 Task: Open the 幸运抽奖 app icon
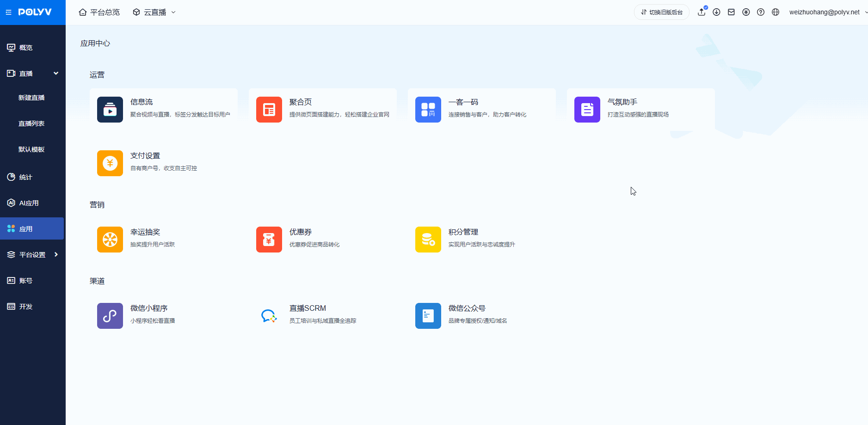pos(110,240)
